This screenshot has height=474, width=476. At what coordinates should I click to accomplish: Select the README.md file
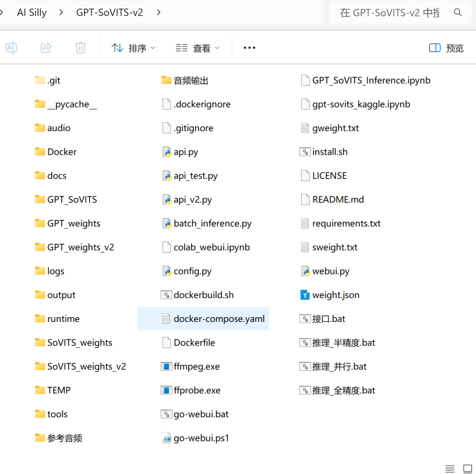(332, 200)
